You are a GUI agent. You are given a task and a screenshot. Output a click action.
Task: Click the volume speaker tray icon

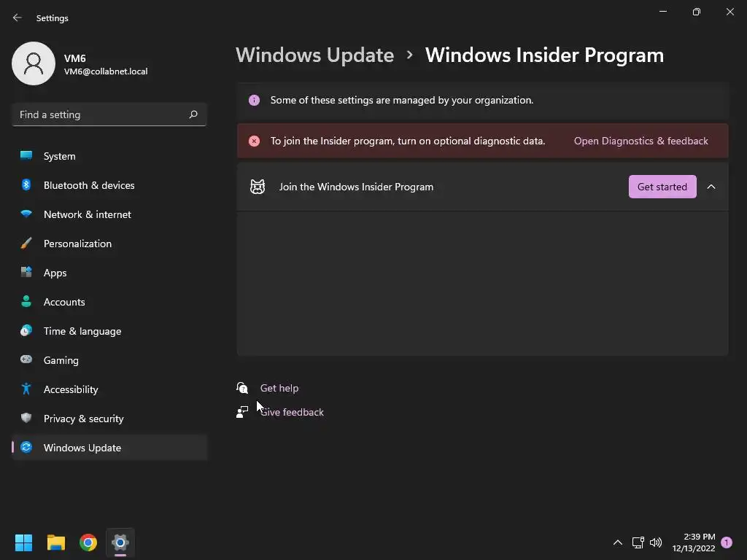656,542
